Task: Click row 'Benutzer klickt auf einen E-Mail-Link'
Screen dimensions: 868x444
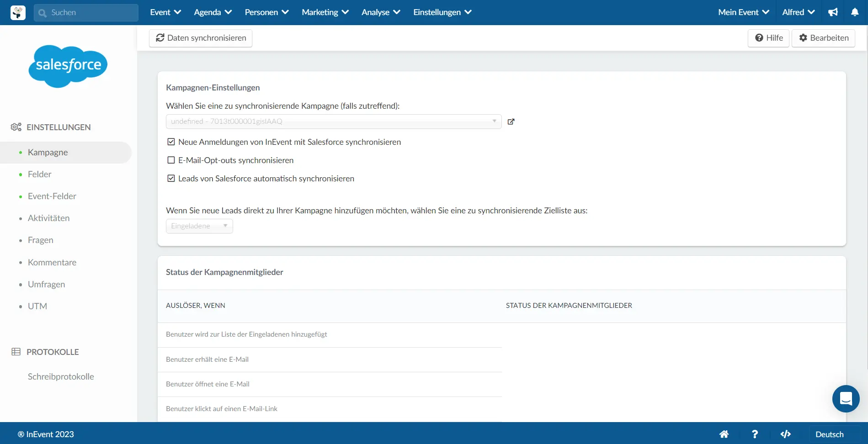Action: (330, 409)
